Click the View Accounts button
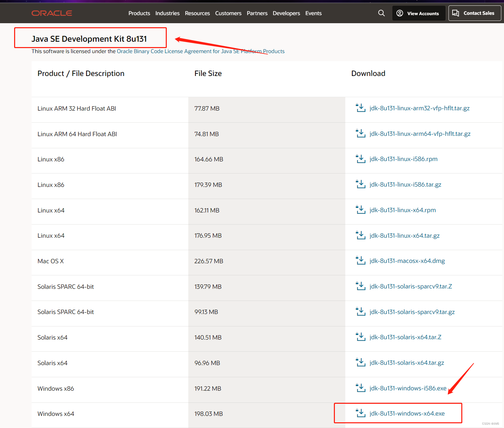This screenshot has height=428, width=504. click(419, 13)
